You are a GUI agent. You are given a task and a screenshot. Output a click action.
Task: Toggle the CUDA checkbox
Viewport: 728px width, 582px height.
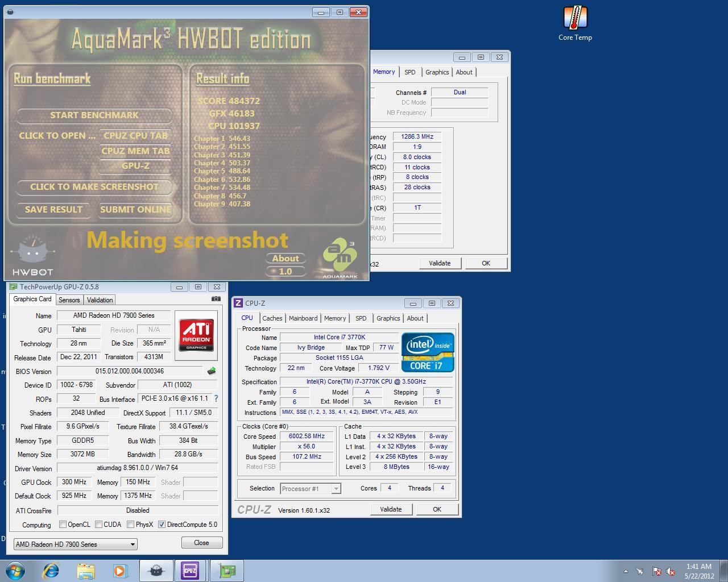[x=98, y=524]
